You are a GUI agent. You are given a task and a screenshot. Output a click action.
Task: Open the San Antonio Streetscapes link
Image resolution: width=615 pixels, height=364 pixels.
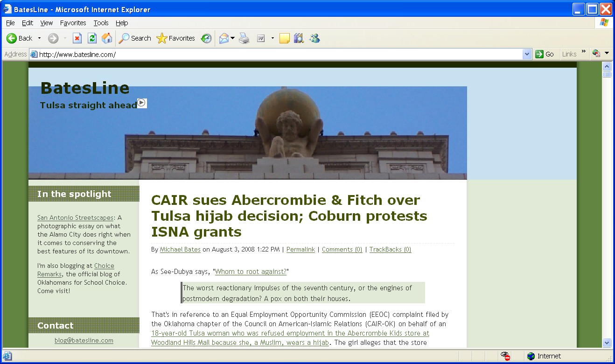(76, 218)
